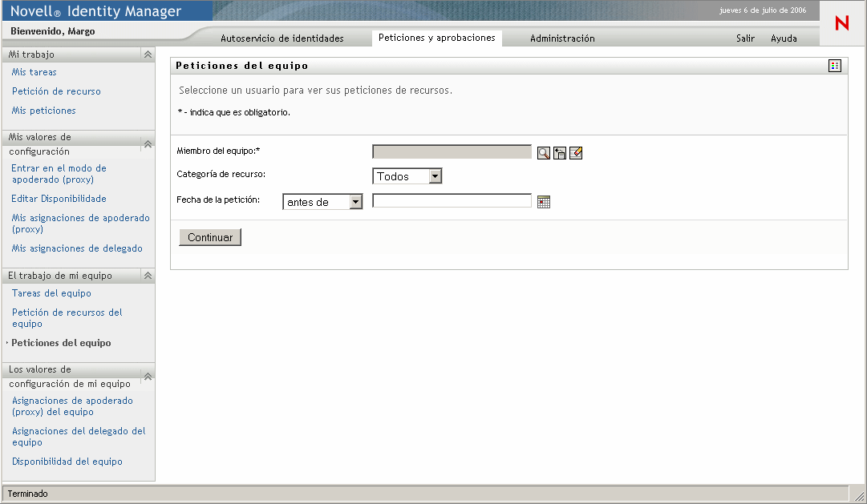The width and height of the screenshot is (867, 504).
Task: Go to Mis peticiones
Action: click(43, 111)
